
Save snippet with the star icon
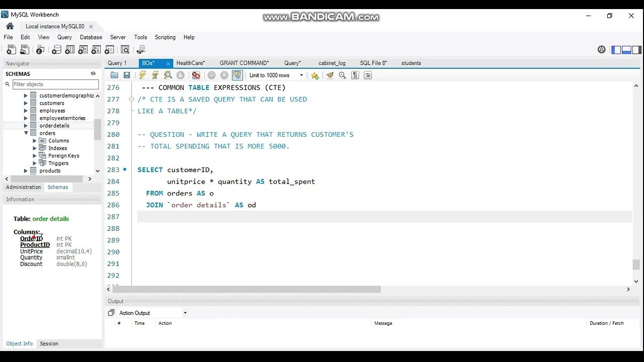[x=315, y=75]
